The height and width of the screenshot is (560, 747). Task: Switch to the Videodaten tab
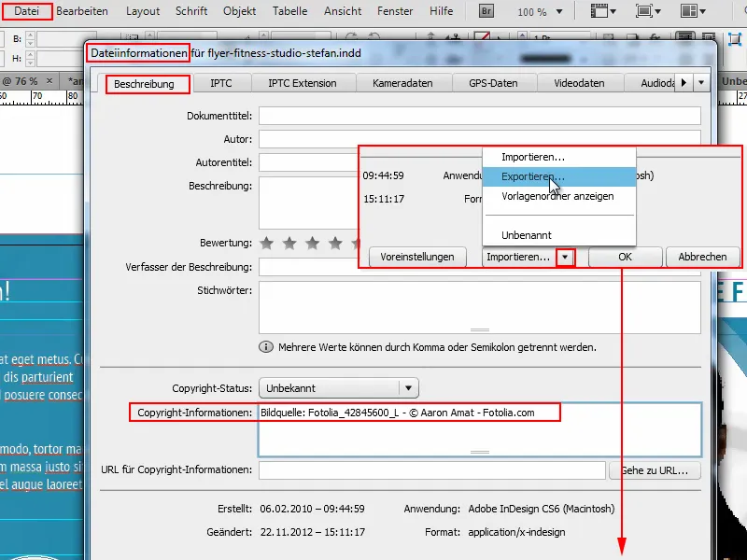[579, 83]
